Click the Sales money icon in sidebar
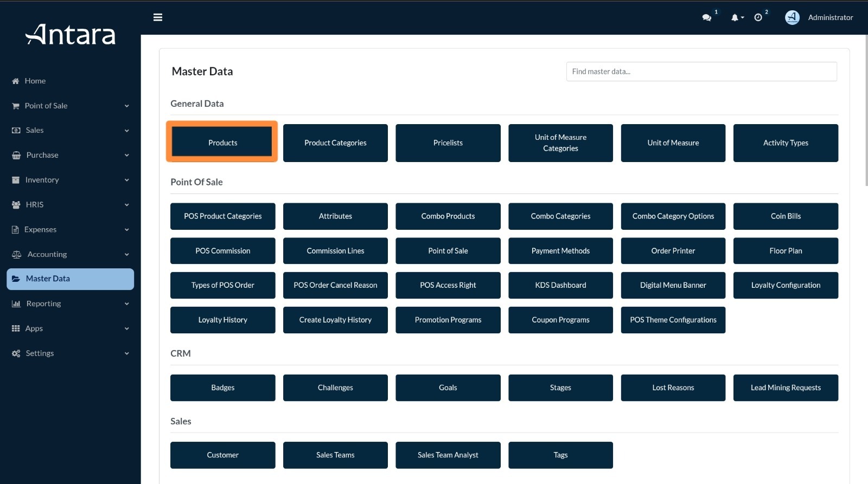 tap(16, 131)
